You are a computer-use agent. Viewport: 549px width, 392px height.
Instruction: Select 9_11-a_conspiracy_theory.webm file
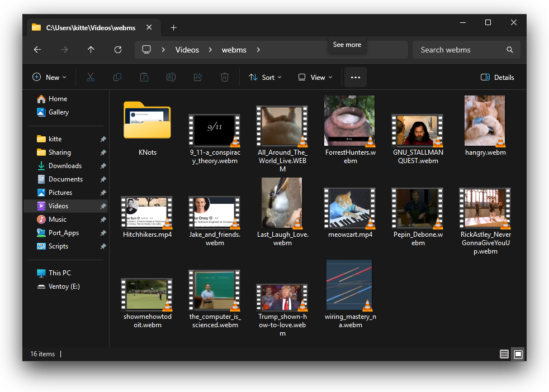[x=215, y=138]
